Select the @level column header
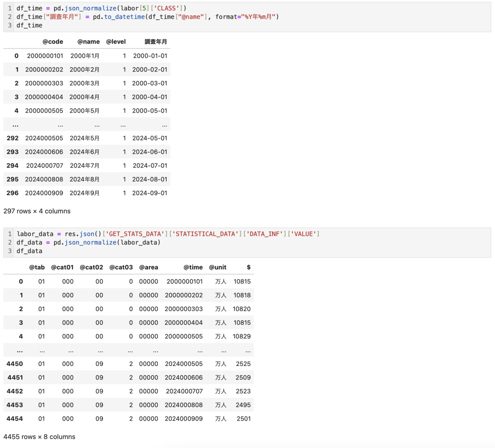 (116, 42)
